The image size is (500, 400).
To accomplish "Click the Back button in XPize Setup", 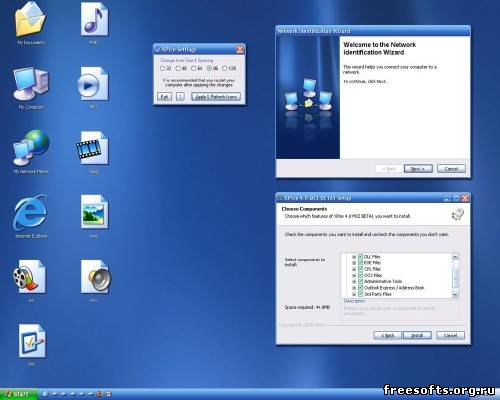I will (x=387, y=335).
